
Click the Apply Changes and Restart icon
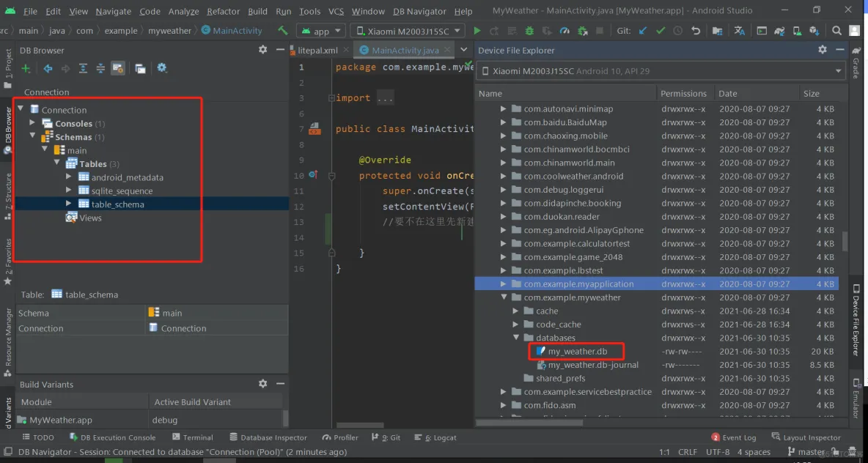click(494, 31)
